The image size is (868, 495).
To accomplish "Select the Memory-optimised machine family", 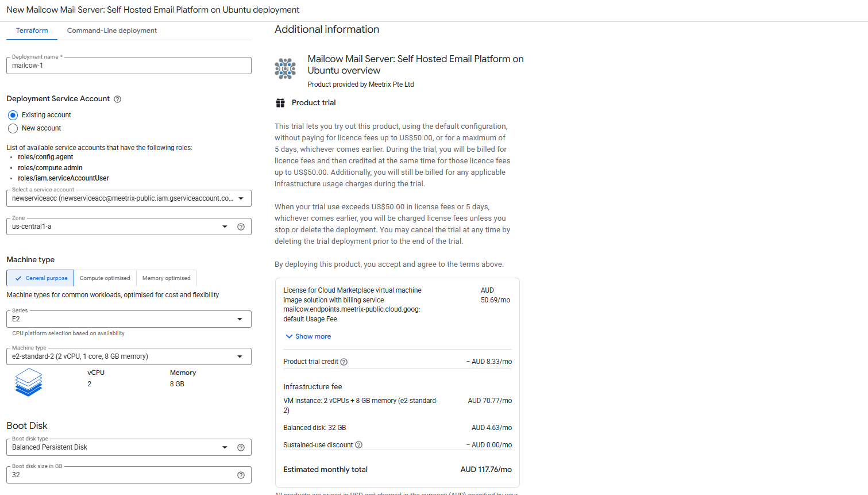I will pyautogui.click(x=167, y=278).
